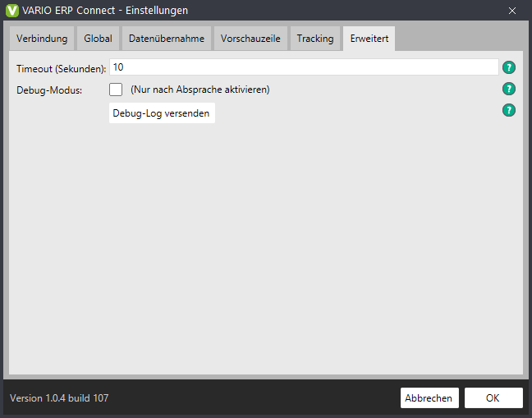The image size is (532, 418).
Task: Focus the Timeout (Sekunden) input field
Action: click(x=304, y=67)
